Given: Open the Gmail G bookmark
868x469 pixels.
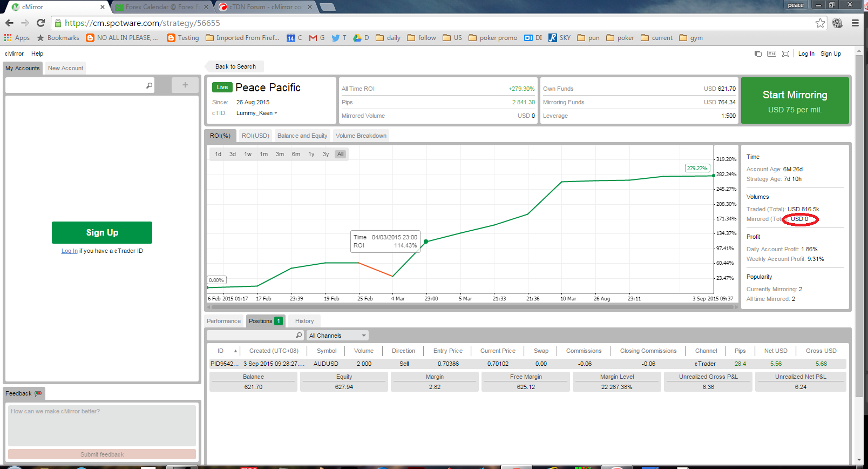Looking at the screenshot, I should click(x=317, y=38).
